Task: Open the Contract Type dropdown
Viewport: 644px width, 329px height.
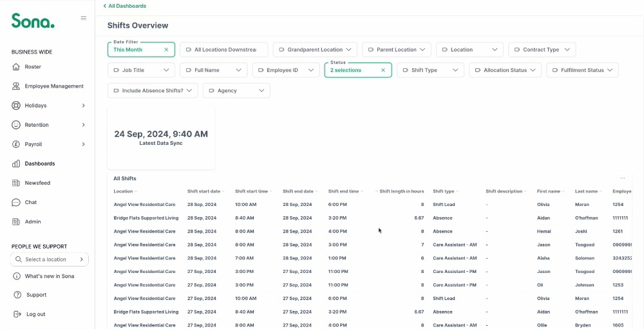Action: [542, 50]
